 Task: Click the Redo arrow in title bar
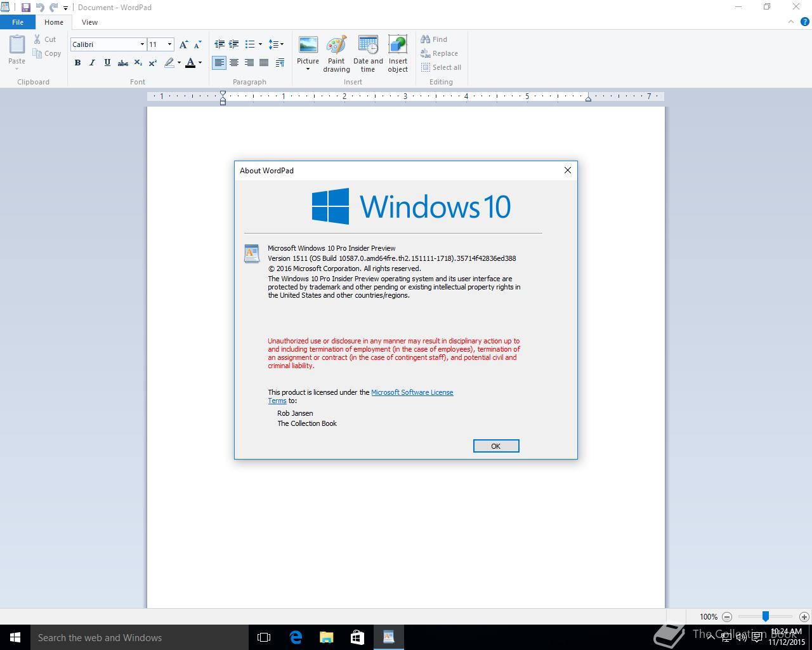pyautogui.click(x=54, y=8)
